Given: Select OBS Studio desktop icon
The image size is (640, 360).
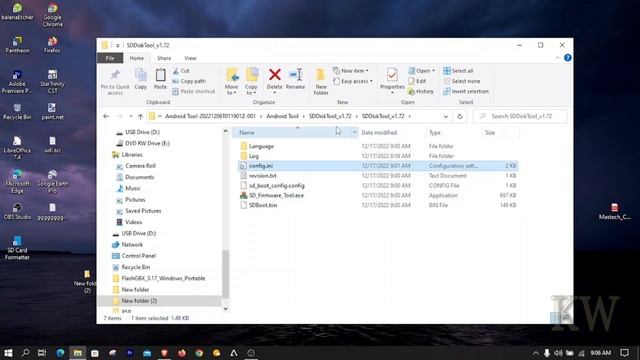Looking at the screenshot, I should [x=17, y=212].
